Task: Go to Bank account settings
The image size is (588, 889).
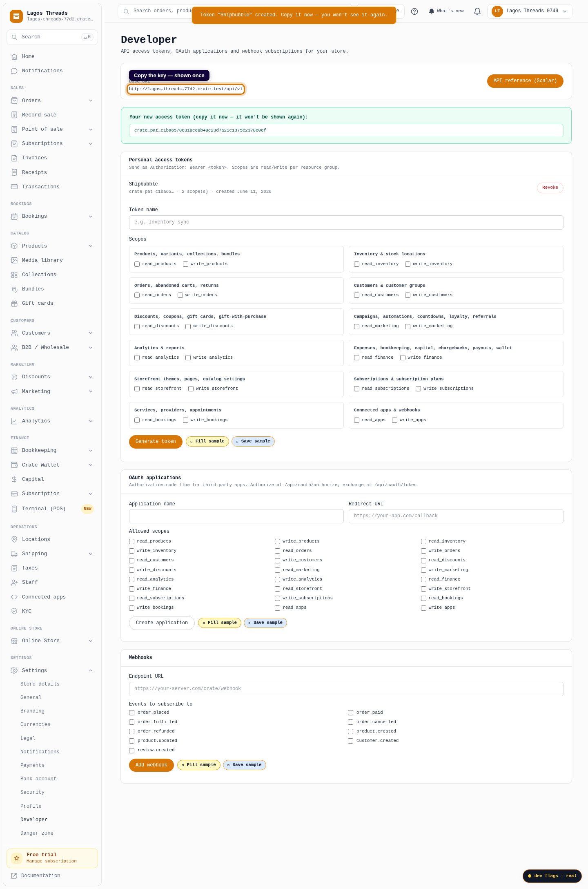Action: (x=38, y=779)
